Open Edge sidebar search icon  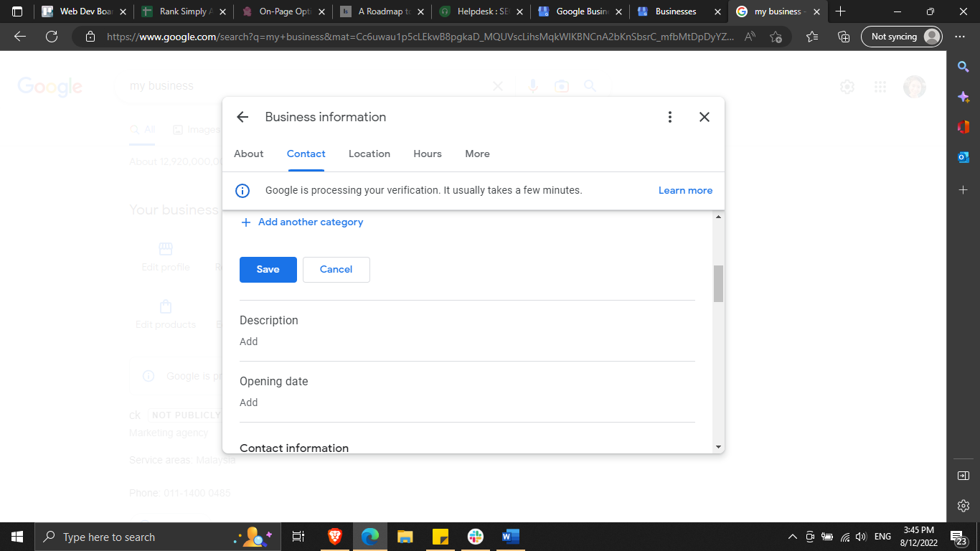[963, 67]
